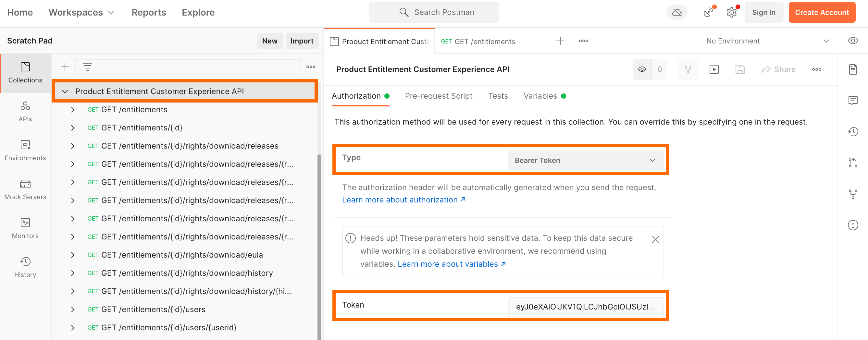Viewport: 868px width, 340px height.
Task: Click the Sign In button
Action: tap(763, 12)
